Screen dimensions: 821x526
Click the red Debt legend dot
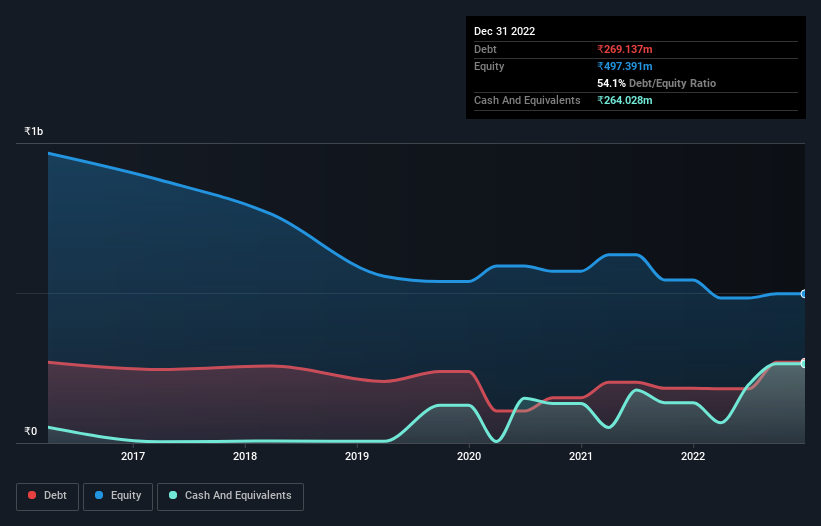tap(32, 495)
